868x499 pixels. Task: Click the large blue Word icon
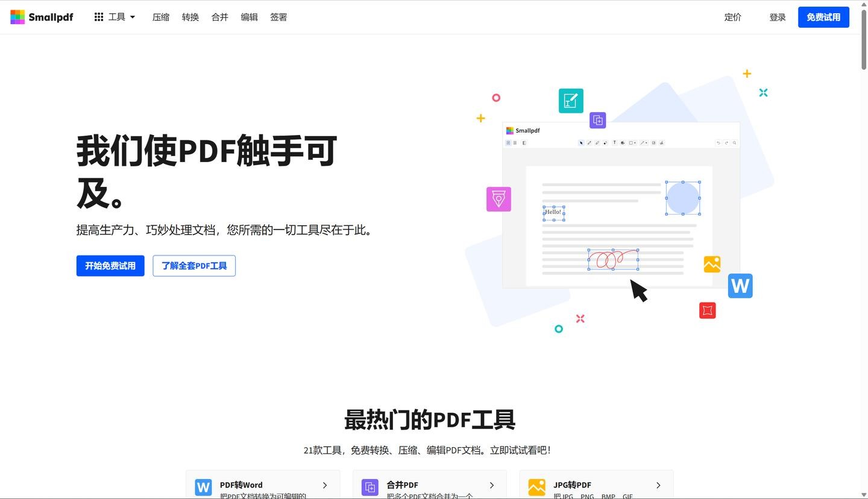740,286
